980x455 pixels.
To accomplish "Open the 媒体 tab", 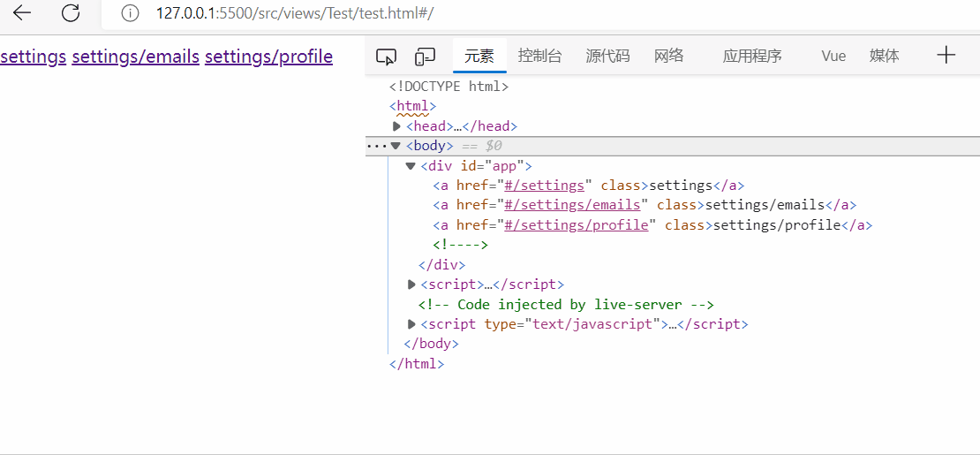I will [x=885, y=56].
